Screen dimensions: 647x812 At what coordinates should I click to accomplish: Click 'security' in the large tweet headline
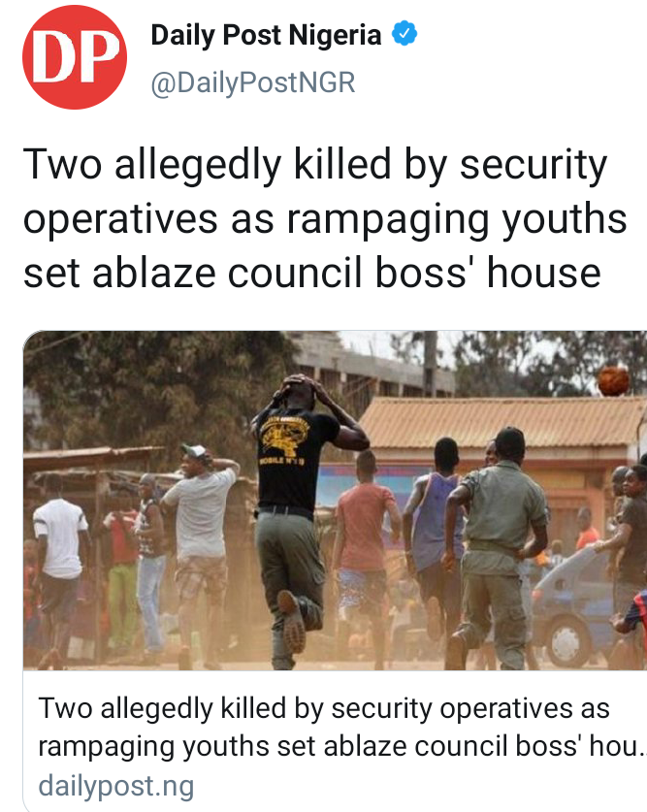pos(534,166)
